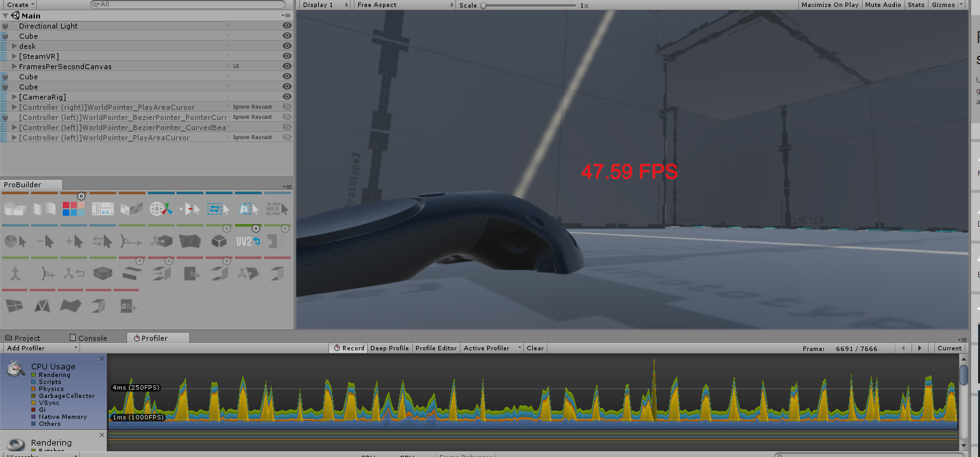
Task: Open ProBuilder Vertex Colors palette icon
Action: pos(73,209)
